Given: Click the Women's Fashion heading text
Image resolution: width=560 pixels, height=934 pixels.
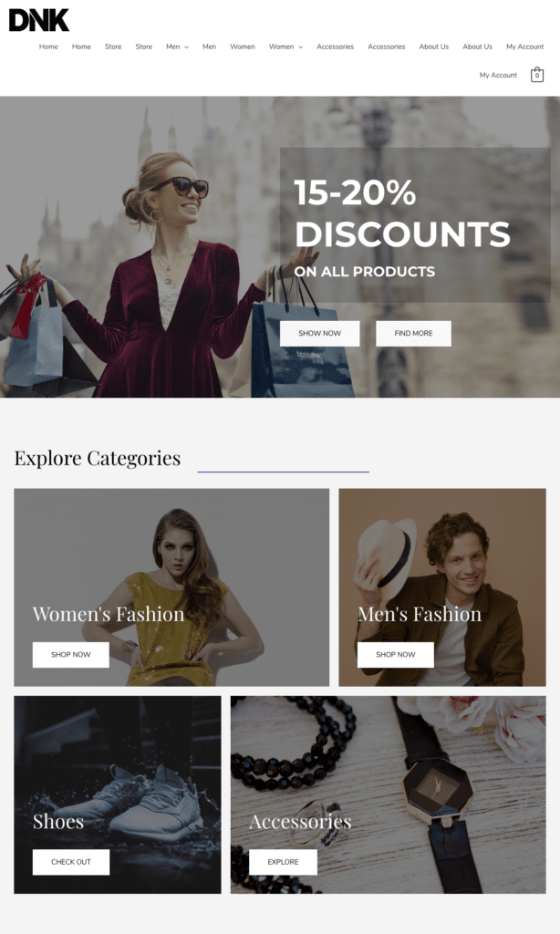Looking at the screenshot, I should pyautogui.click(x=109, y=614).
